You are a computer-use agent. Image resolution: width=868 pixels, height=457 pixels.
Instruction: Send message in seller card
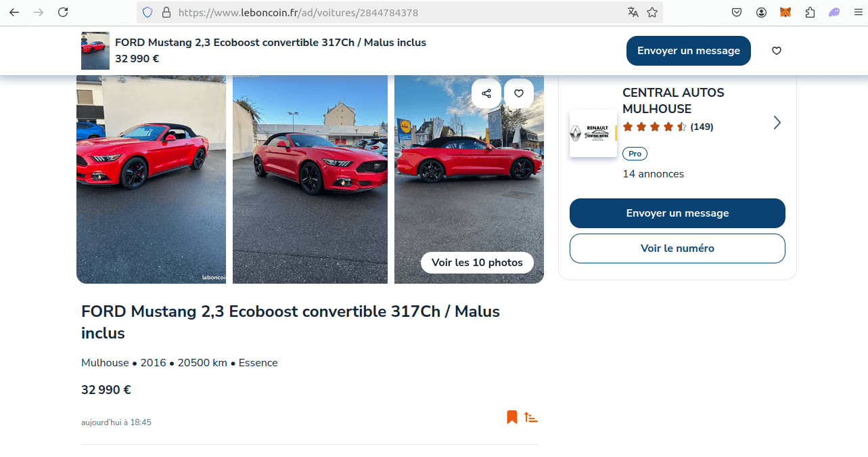677,213
